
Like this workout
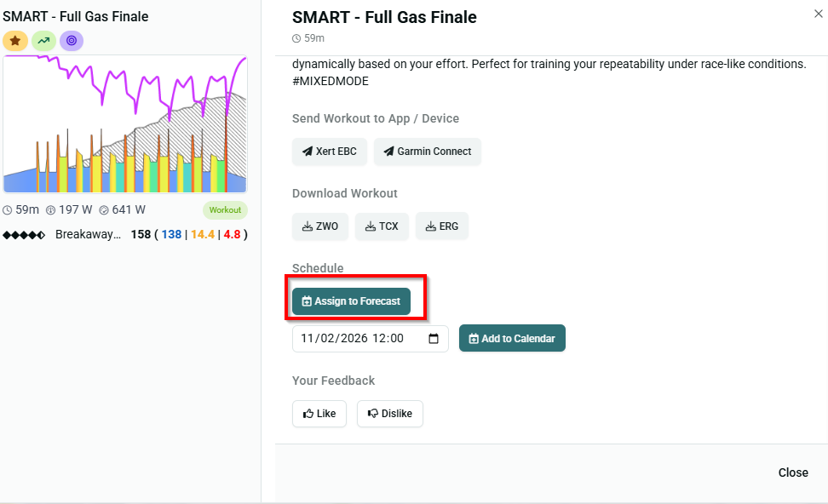(319, 414)
